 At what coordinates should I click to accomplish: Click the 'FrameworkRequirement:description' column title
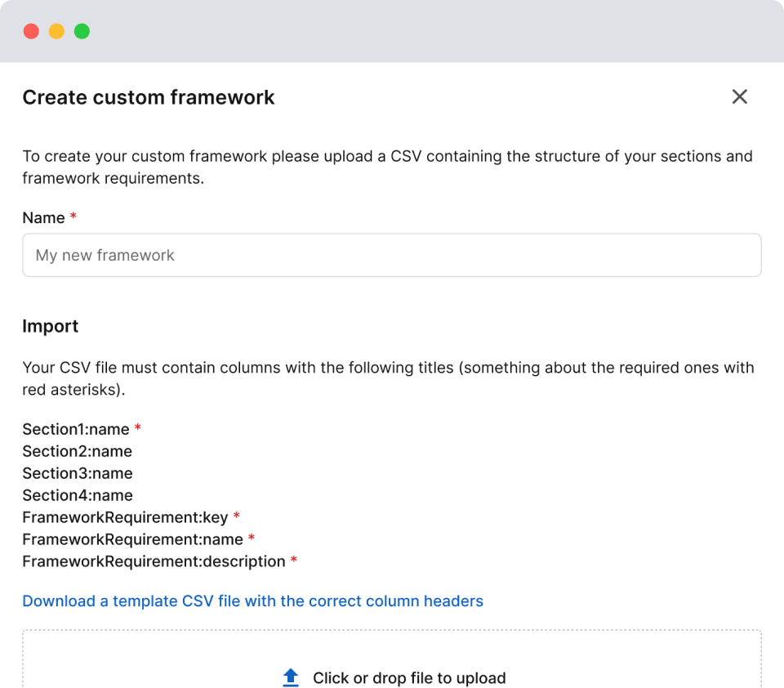click(154, 561)
